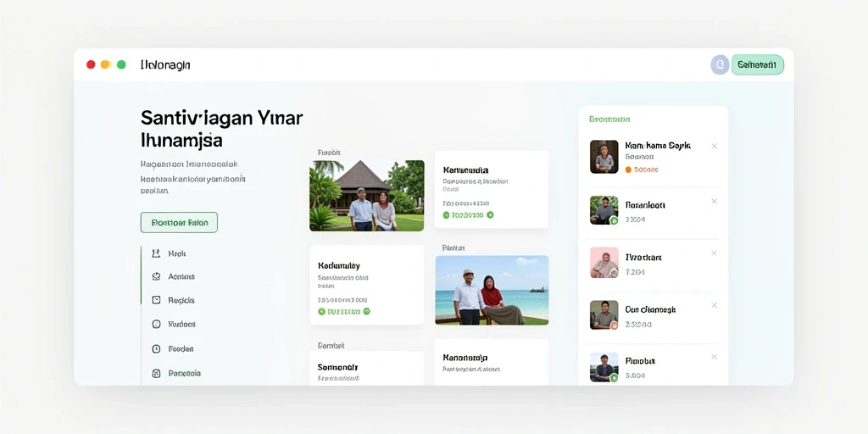
Task: Click the green status badge under Kodamaity card
Action: [x=344, y=312]
